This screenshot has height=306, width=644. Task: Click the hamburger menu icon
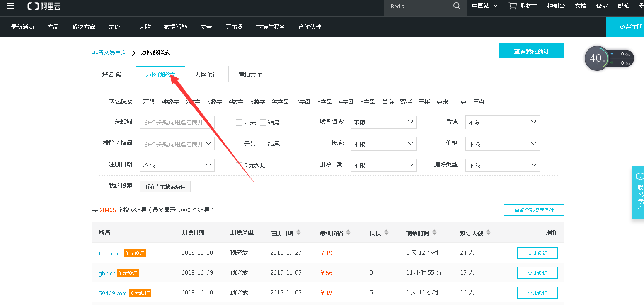tap(10, 7)
